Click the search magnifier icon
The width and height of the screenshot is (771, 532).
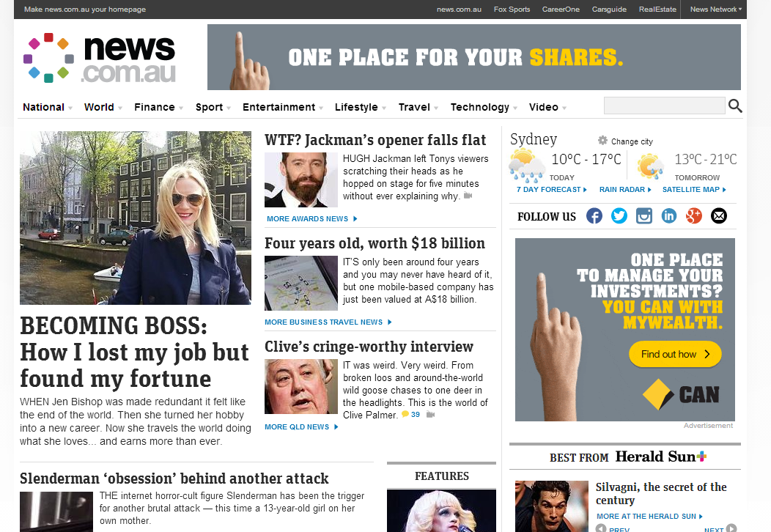tap(735, 106)
